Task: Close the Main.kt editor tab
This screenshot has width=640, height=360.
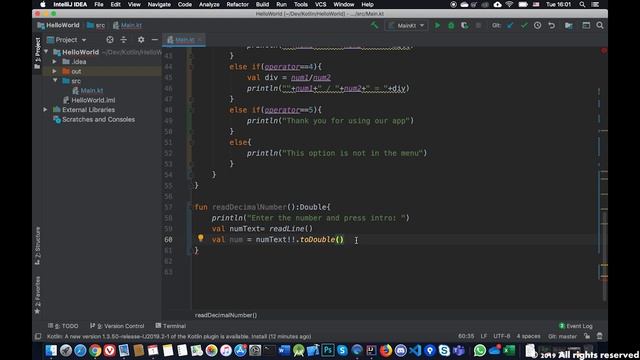Action: 200,40
